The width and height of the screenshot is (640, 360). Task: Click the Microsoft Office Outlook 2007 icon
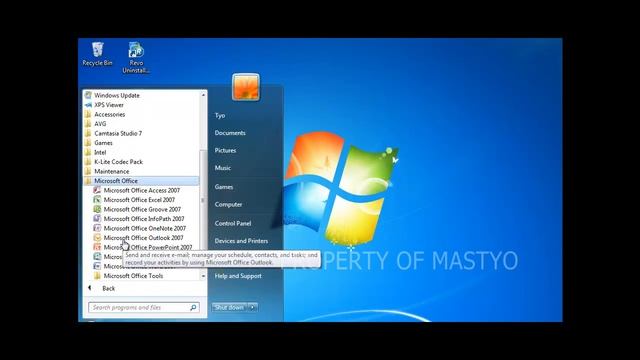coord(97,238)
